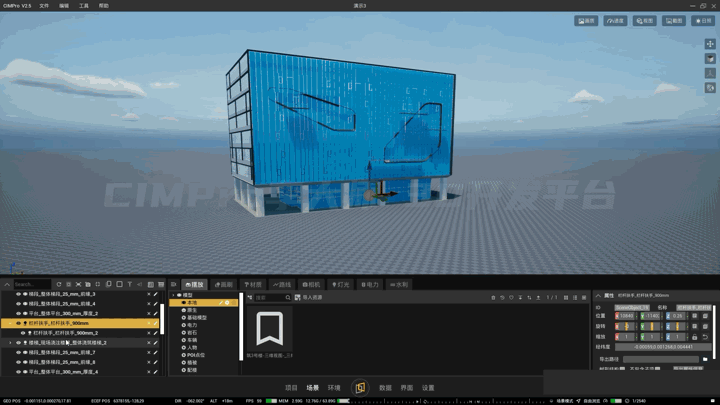Collapse the highlighted 栏杆扶手_900mm tree row
Screen dimensions: 720x405
tap(11, 323)
